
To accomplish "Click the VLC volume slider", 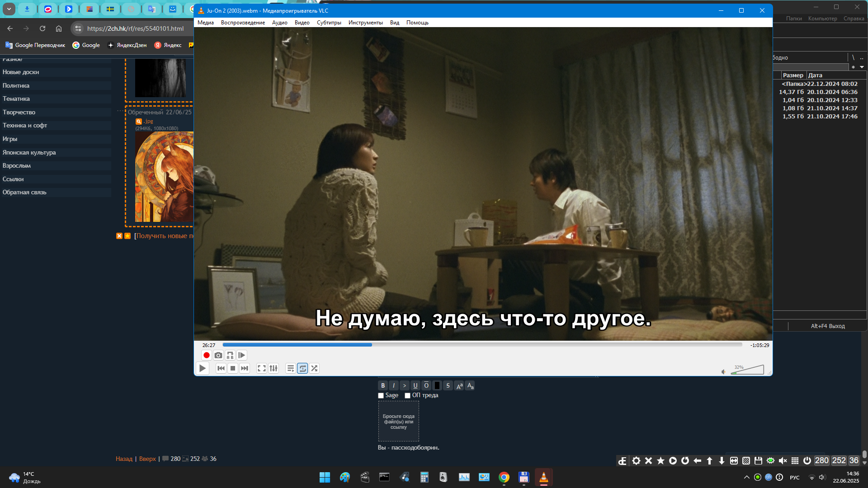I will [x=748, y=370].
